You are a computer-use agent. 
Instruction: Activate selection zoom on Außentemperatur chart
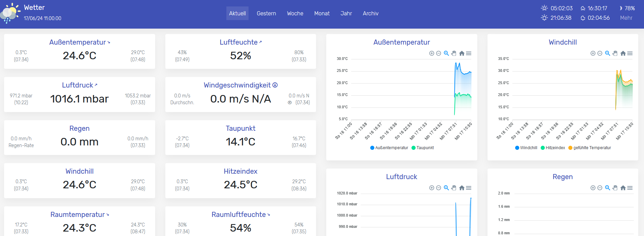446,53
